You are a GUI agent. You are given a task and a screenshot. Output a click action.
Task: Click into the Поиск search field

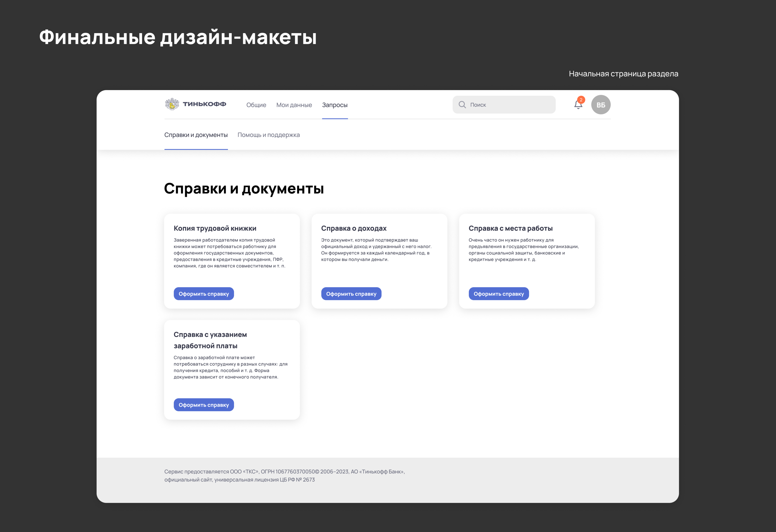[511, 105]
